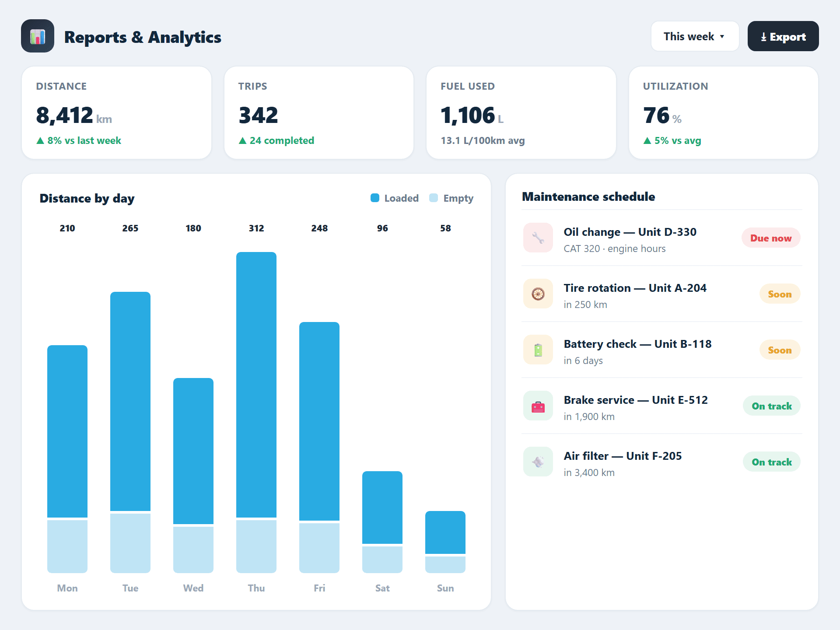840x630 pixels.
Task: Click the Friday empty distance bar segment
Action: click(x=319, y=548)
